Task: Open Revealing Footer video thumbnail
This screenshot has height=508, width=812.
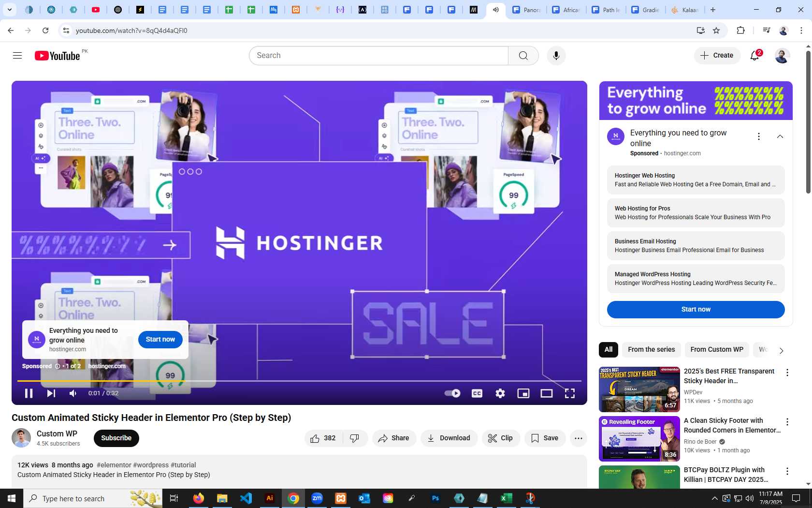Action: click(x=639, y=439)
